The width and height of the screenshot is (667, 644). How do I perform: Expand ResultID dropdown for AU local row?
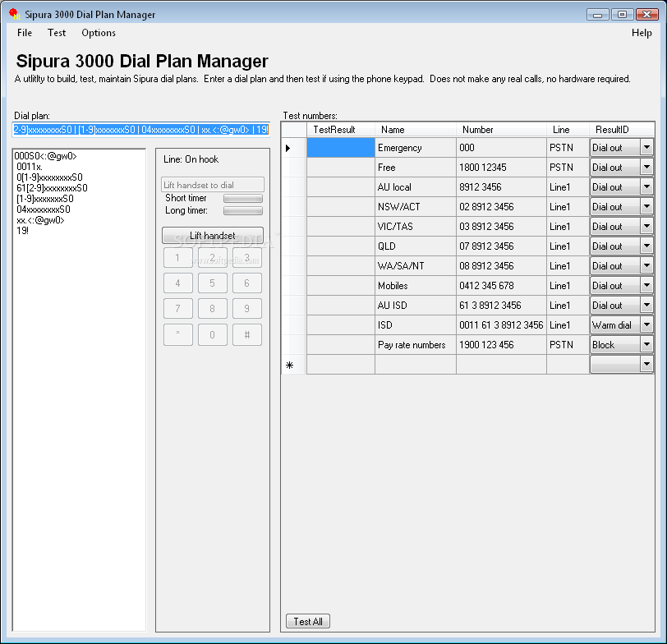646,186
